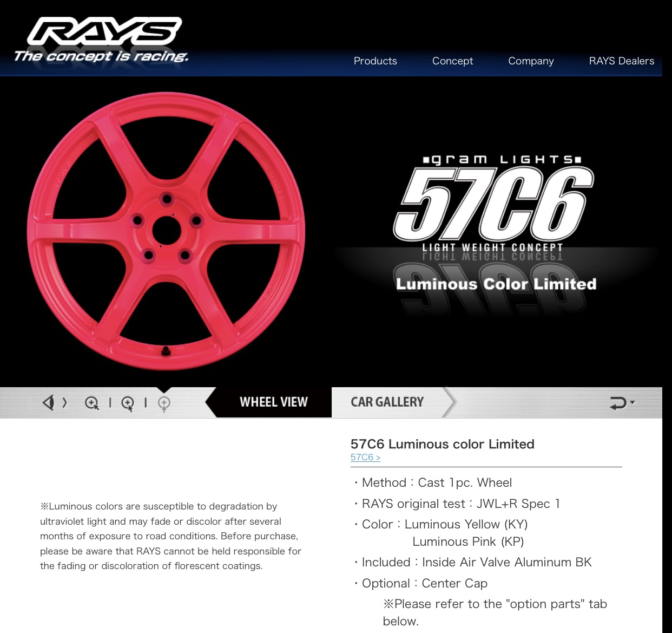Image resolution: width=672 pixels, height=633 pixels.
Task: Click the 'Luminous Pink (KP)' color text
Action: pos(468,541)
